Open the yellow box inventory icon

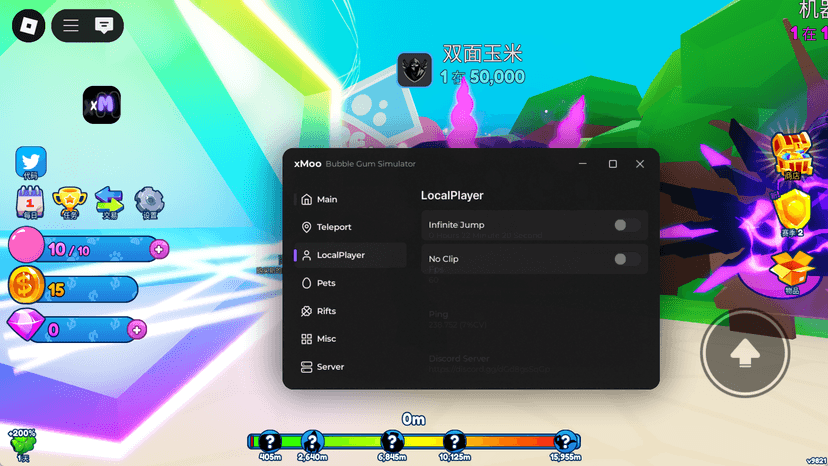coord(791,270)
